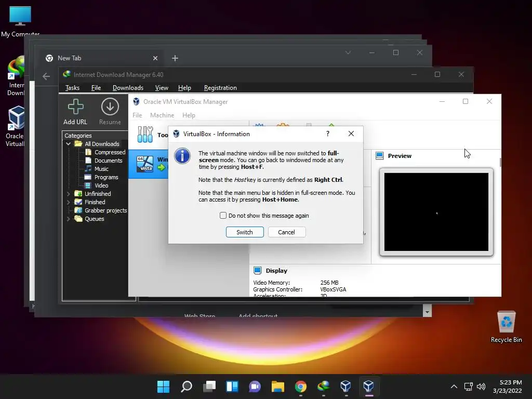Open the Chrome tab search chevron
Screen dimensions: 532x399
(348, 52)
